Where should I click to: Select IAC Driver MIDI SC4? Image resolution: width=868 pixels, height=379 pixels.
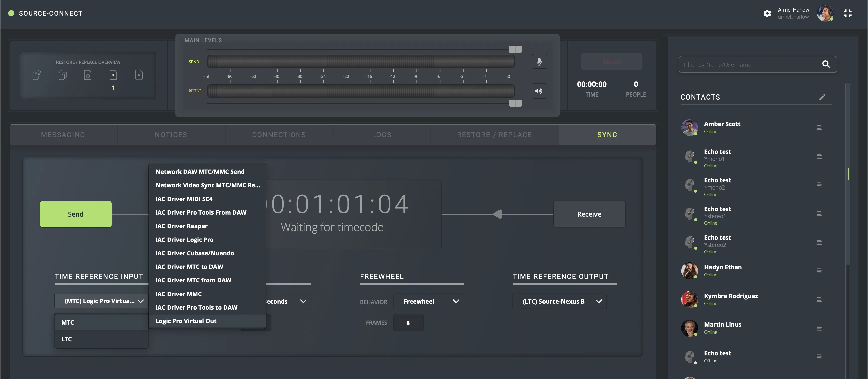(207, 199)
